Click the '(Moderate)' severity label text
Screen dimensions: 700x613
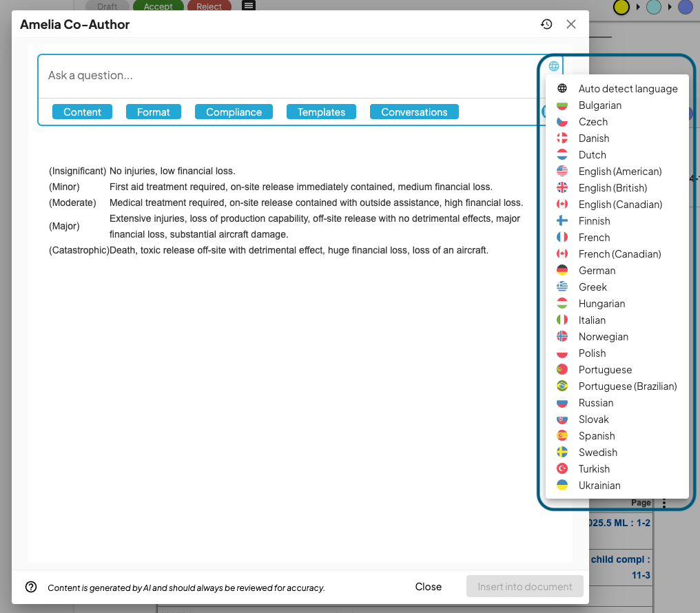pos(72,203)
